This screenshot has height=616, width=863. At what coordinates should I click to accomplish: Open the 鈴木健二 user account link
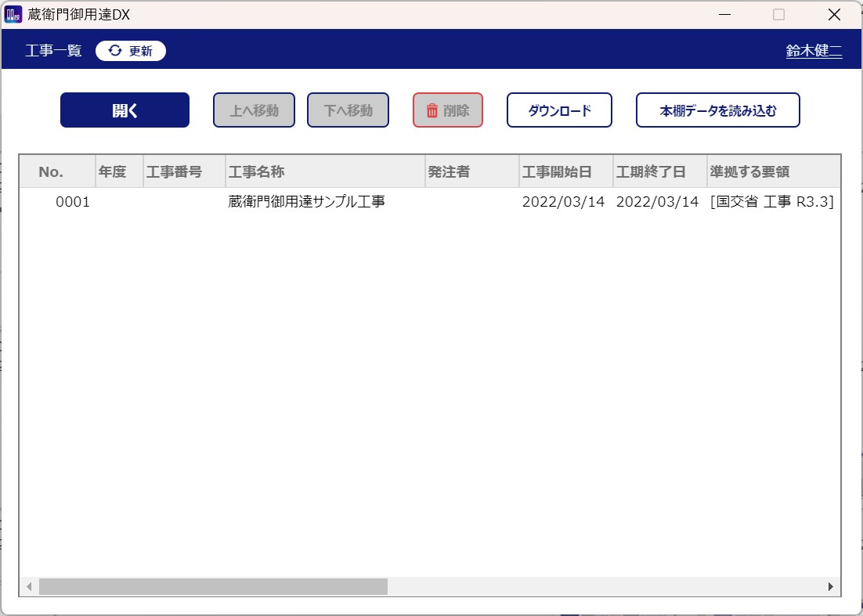[x=814, y=51]
